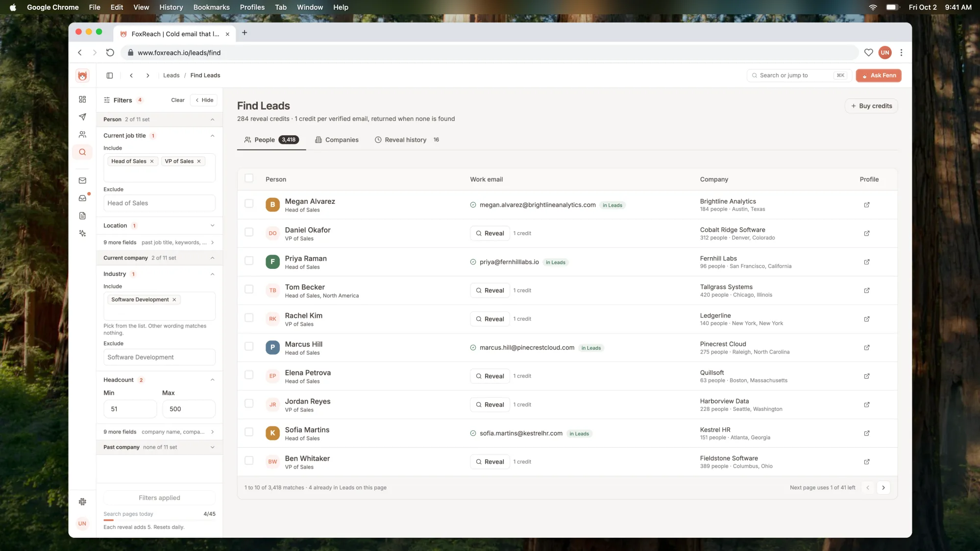Image resolution: width=980 pixels, height=551 pixels.
Task: Click the Buy credits button
Action: 871,106
